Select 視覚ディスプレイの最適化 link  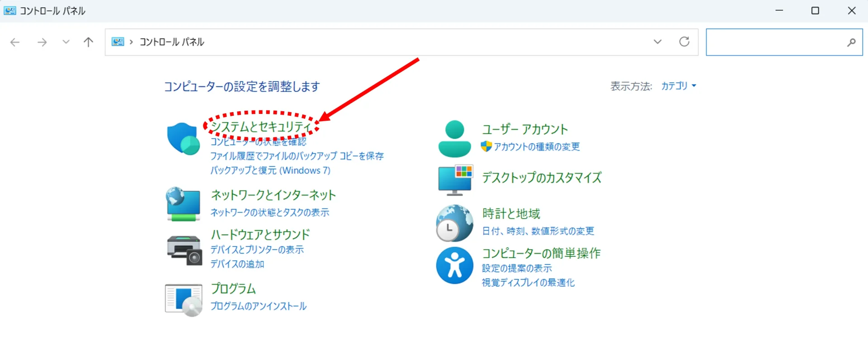tap(528, 283)
